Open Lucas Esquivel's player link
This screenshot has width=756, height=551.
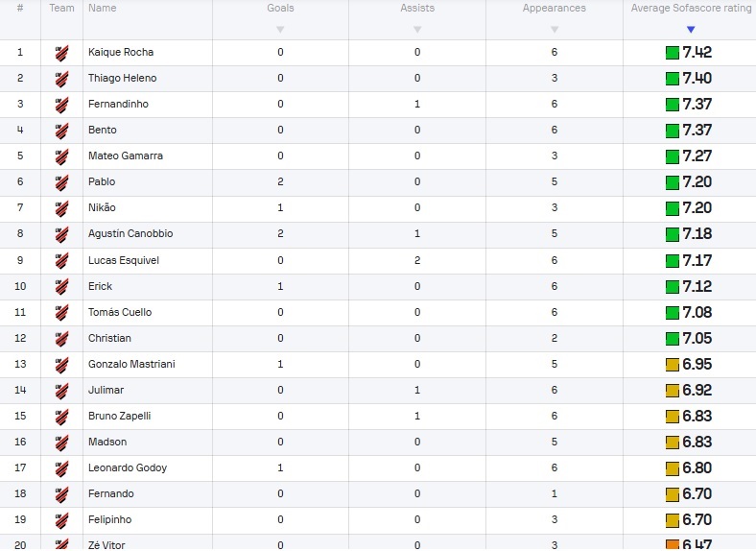coord(124,260)
